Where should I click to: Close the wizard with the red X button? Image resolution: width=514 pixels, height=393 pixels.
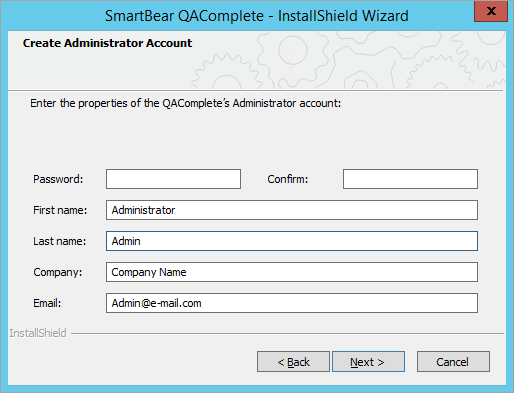tap(491, 11)
